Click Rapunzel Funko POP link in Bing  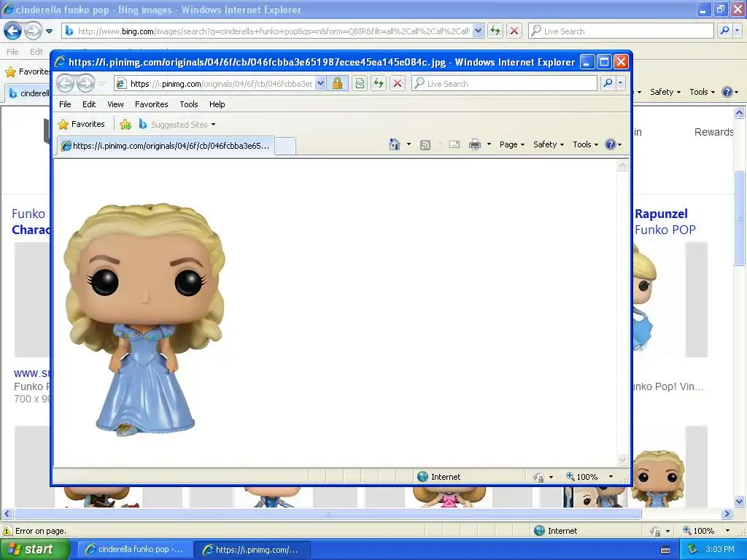665,222
